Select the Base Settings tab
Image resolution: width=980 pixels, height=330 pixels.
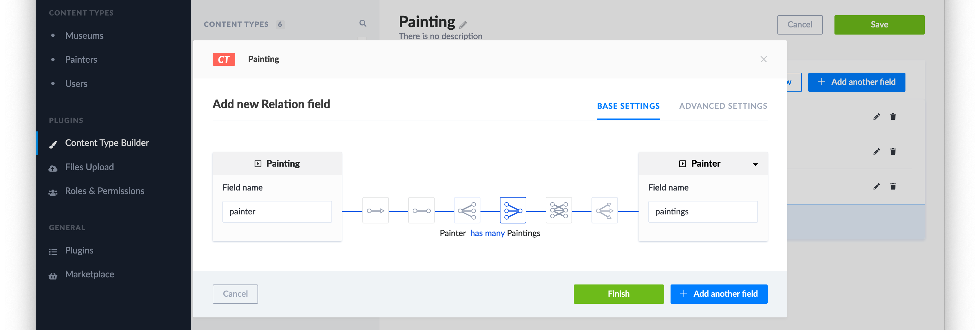click(x=628, y=106)
